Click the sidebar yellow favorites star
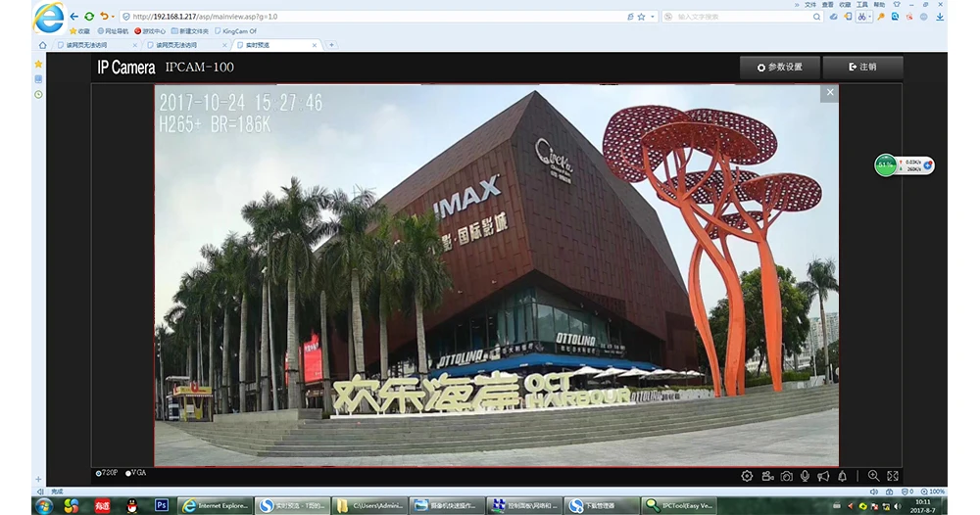The image size is (980, 515). coord(39,64)
